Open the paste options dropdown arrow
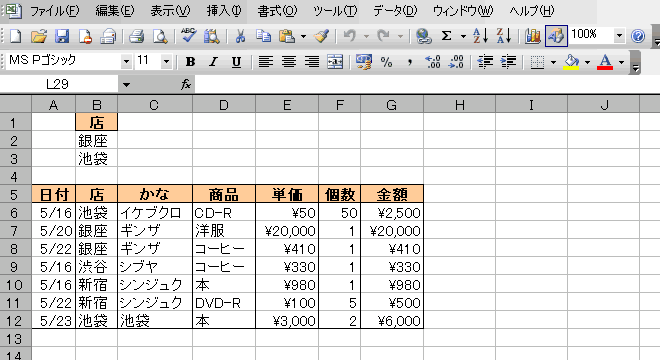 [x=303, y=37]
